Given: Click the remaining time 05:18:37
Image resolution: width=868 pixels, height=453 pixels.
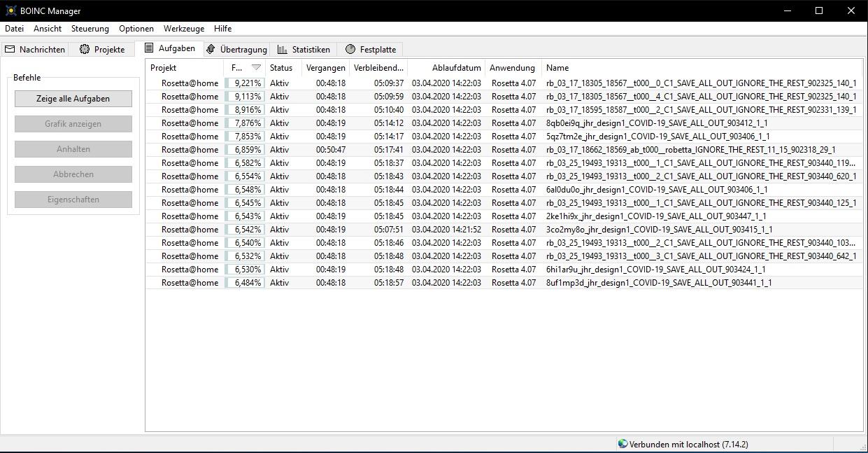Looking at the screenshot, I should [x=389, y=163].
